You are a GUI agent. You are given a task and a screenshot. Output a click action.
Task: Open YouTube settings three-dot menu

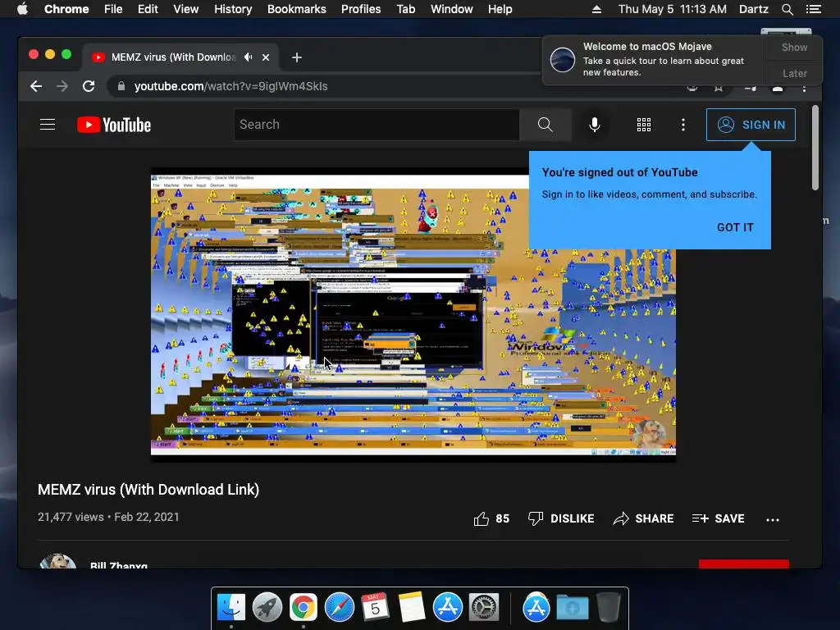[x=682, y=125]
